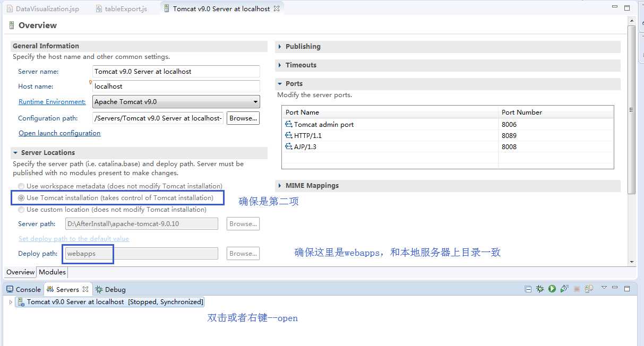
Task: Close the Tomcat v9.0 Server editor tab
Action: tap(277, 8)
